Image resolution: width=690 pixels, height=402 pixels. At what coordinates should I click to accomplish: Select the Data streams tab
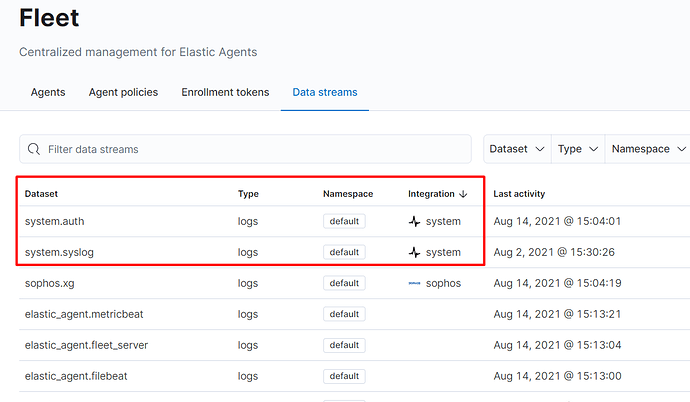(x=325, y=92)
